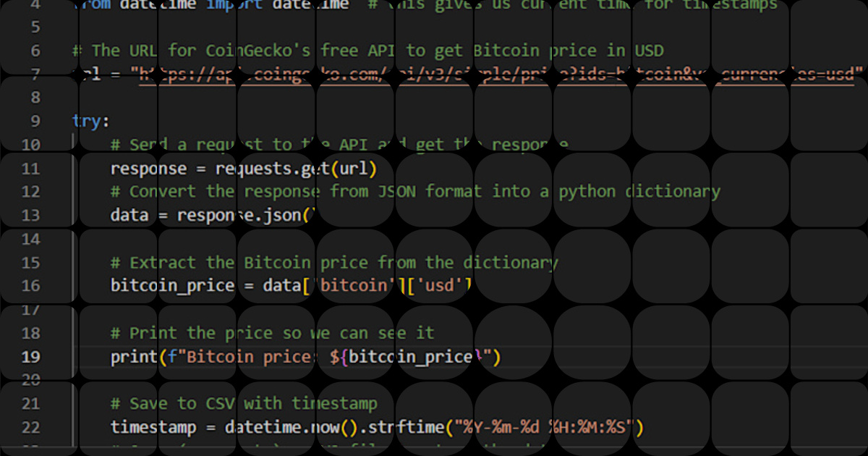This screenshot has width=868, height=456.
Task: Click line number 5 in the gutter
Action: point(35,27)
